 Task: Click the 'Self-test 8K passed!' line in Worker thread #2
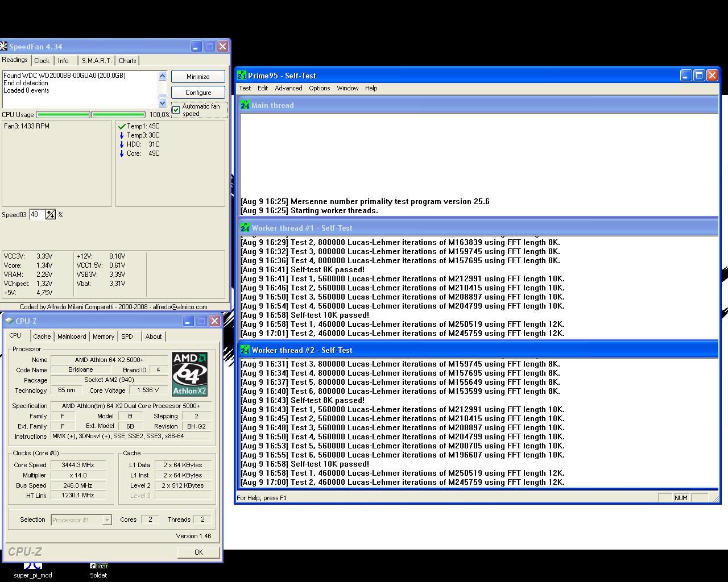303,400
